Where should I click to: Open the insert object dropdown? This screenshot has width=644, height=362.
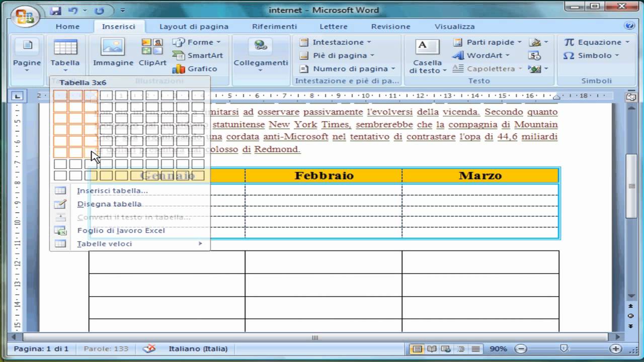[x=538, y=69]
